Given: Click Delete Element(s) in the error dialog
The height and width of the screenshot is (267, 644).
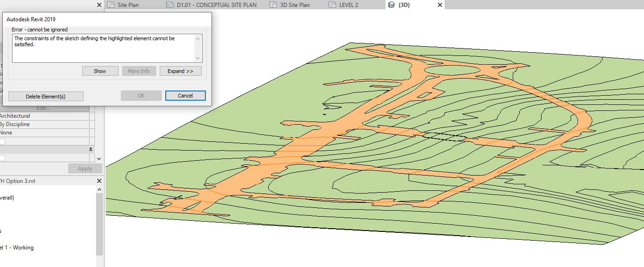Looking at the screenshot, I should click(45, 96).
